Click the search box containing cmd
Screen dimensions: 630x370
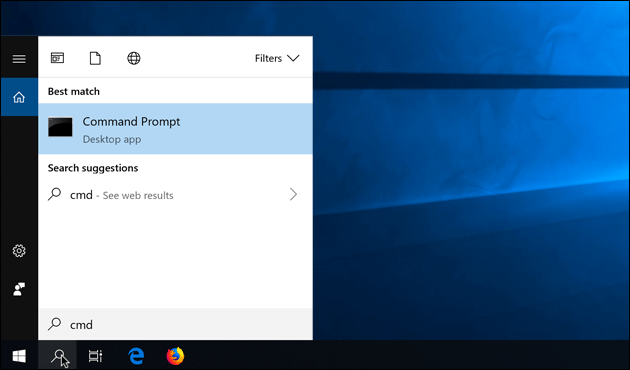pyautogui.click(x=175, y=324)
